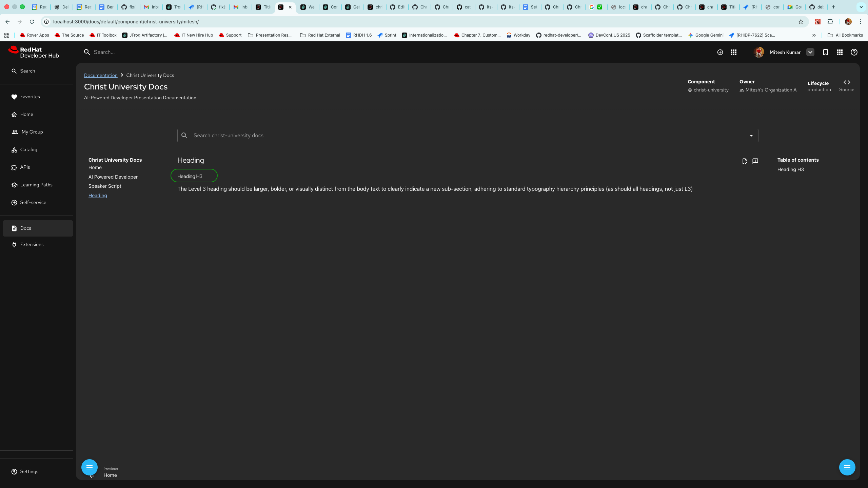The image size is (868, 488).
Task: Toggle the left floating menu button
Action: coord(90,467)
